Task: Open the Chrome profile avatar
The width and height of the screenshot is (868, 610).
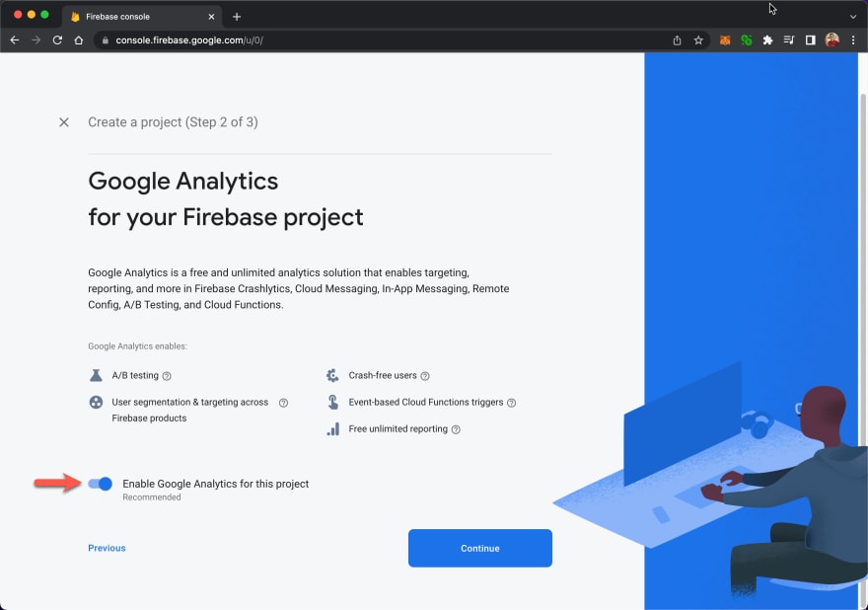Action: (x=832, y=39)
